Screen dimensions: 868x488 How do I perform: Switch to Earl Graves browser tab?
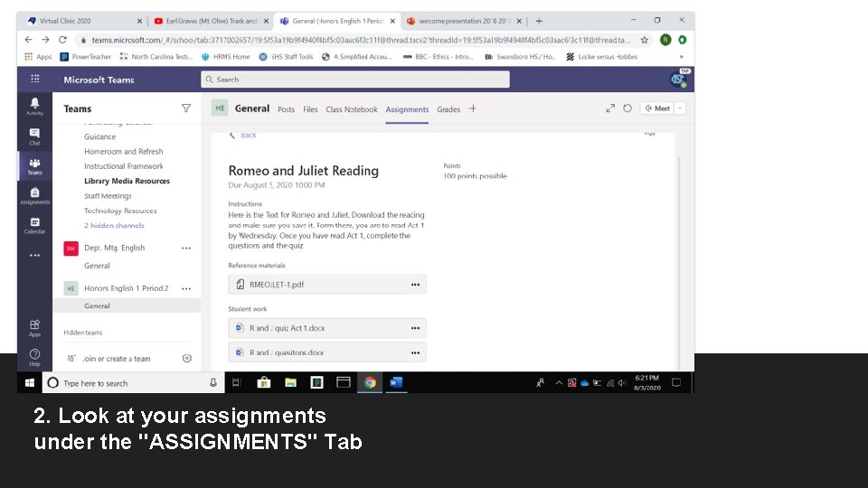click(211, 21)
